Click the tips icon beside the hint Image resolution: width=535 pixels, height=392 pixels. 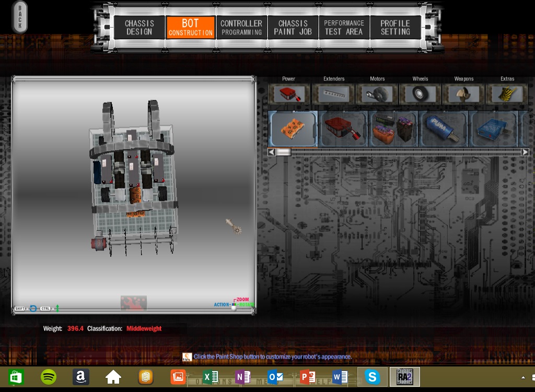(x=187, y=357)
